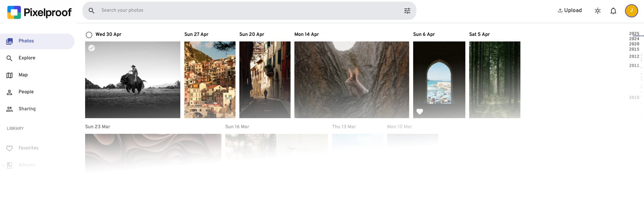Image resolution: width=644 pixels, height=219 pixels.
Task: Select all photos from Wed 30 Apr
Action: (x=89, y=35)
